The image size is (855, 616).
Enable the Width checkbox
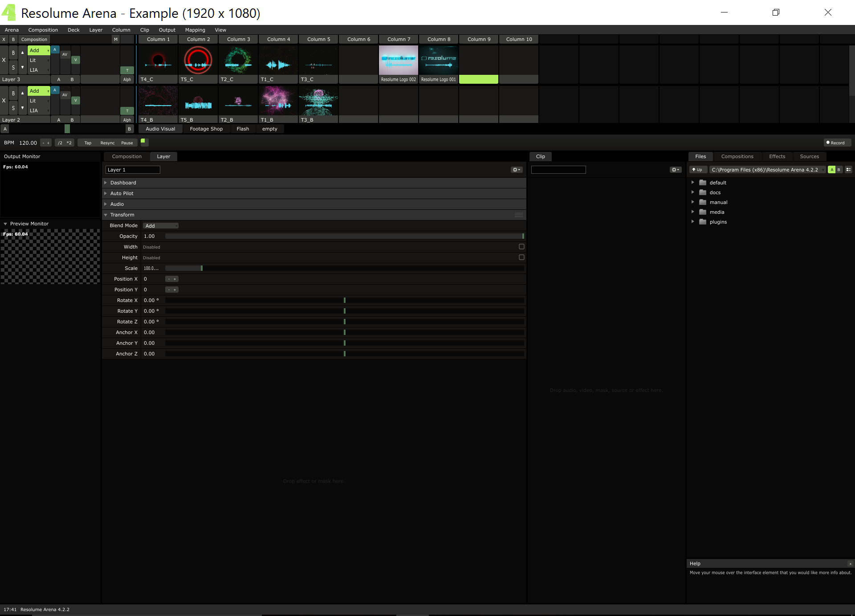coord(521,247)
